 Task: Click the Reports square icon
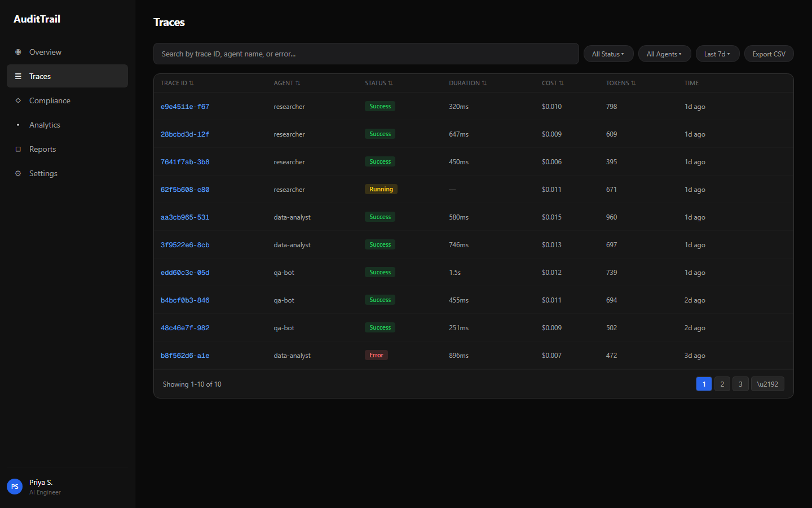(x=18, y=149)
